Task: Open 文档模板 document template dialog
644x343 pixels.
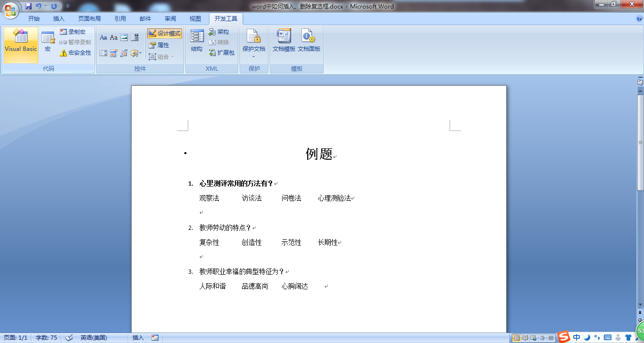Action: [x=284, y=41]
